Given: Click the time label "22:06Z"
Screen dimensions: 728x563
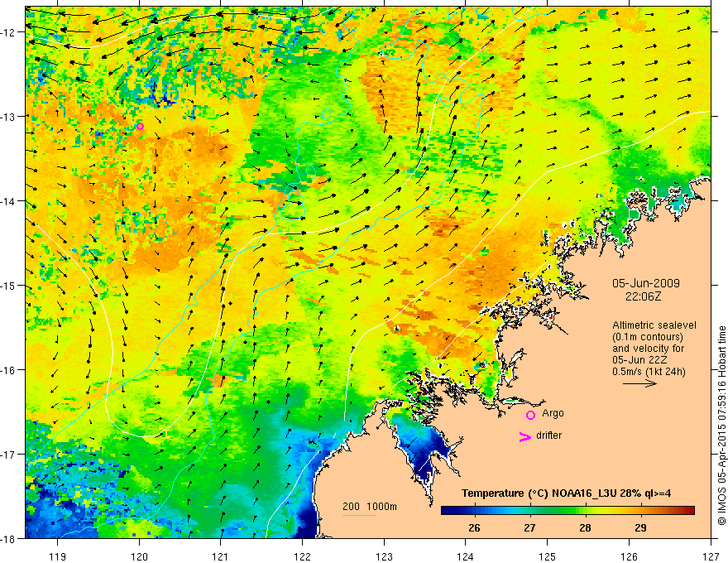Looking at the screenshot, I should 643,296.
